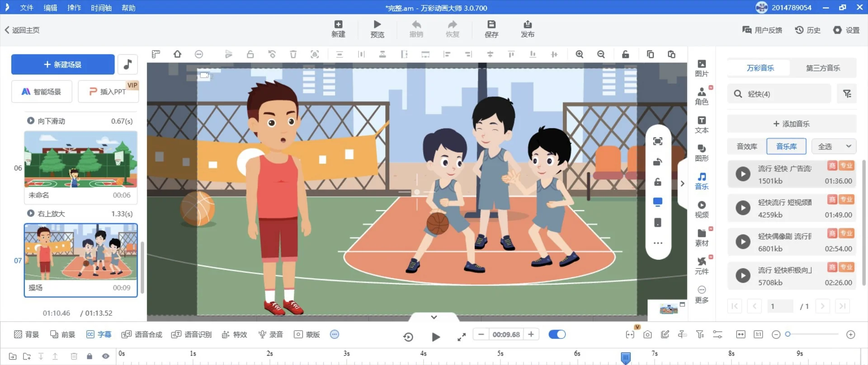This screenshot has width=868, height=365.
Task: Click the timeline zoom slider handle
Action: coord(788,334)
